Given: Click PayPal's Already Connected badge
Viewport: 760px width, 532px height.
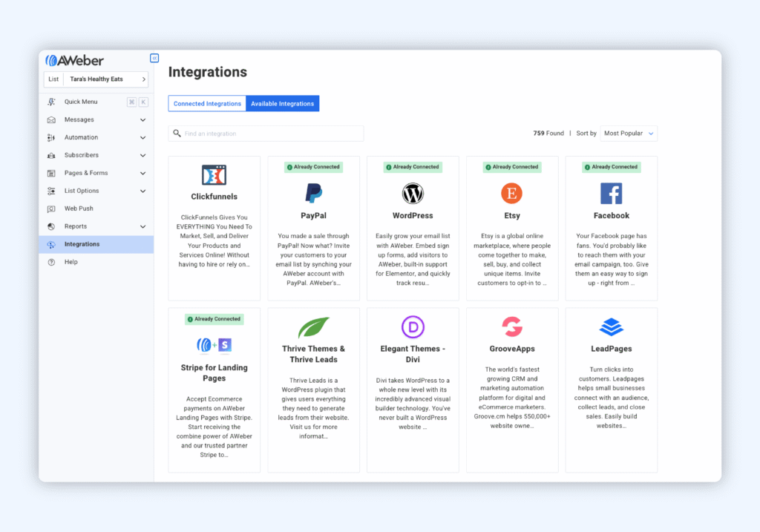Looking at the screenshot, I should 314,167.
